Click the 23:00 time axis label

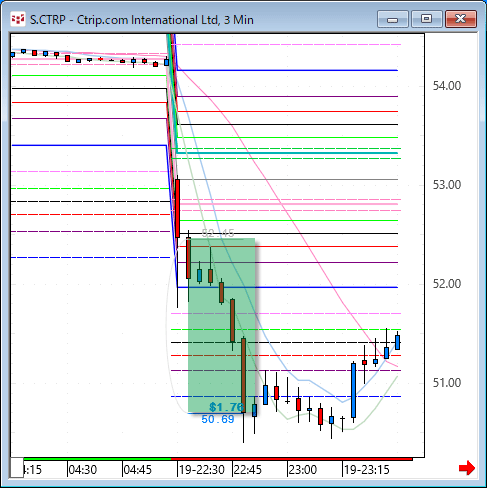(x=302, y=470)
